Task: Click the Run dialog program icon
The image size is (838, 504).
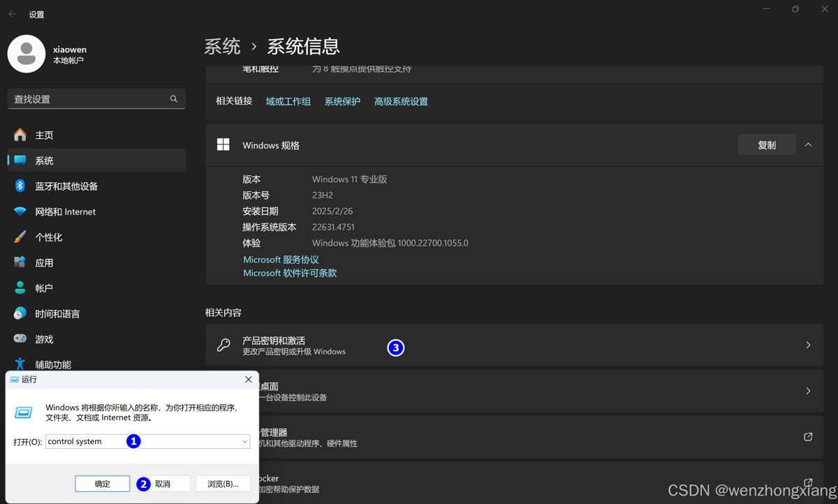Action: (24, 413)
